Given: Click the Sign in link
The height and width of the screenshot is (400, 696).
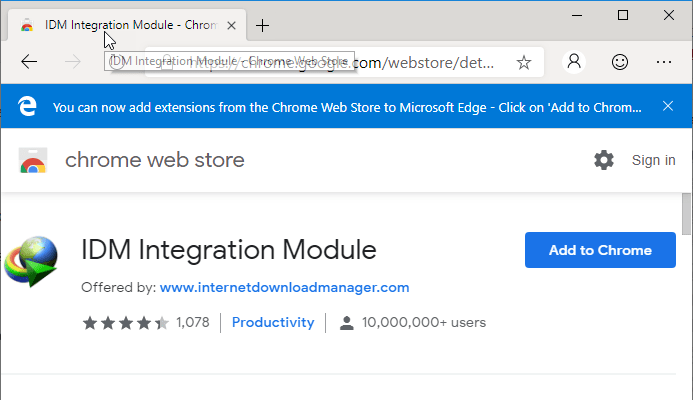Looking at the screenshot, I should coord(653,160).
